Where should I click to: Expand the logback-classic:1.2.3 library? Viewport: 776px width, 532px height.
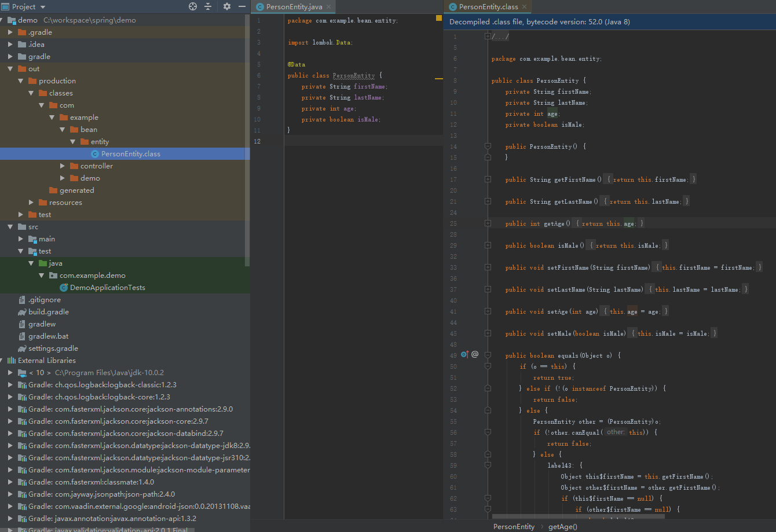click(10, 385)
